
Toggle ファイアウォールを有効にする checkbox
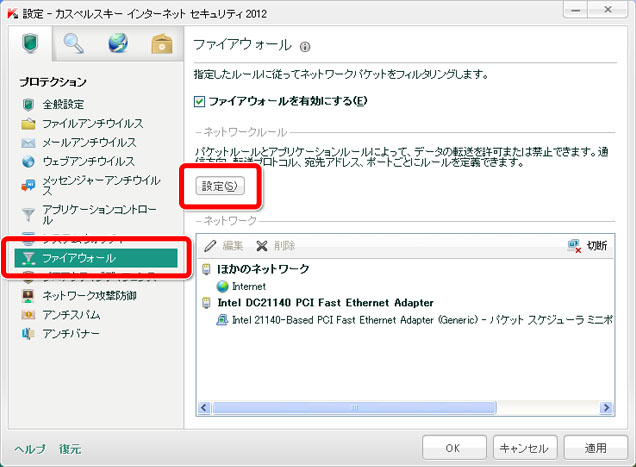coord(199,101)
